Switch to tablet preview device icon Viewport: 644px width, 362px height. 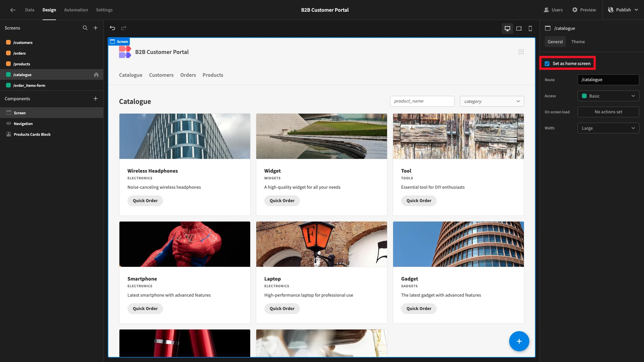coord(519,28)
